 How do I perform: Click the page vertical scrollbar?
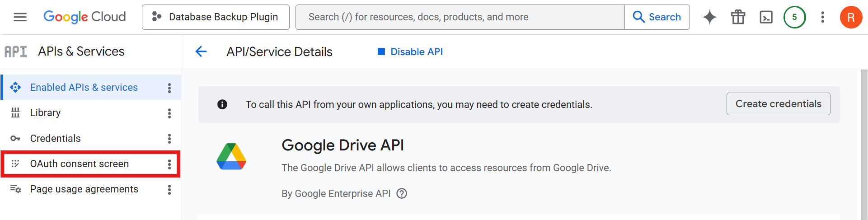pyautogui.click(x=864, y=145)
